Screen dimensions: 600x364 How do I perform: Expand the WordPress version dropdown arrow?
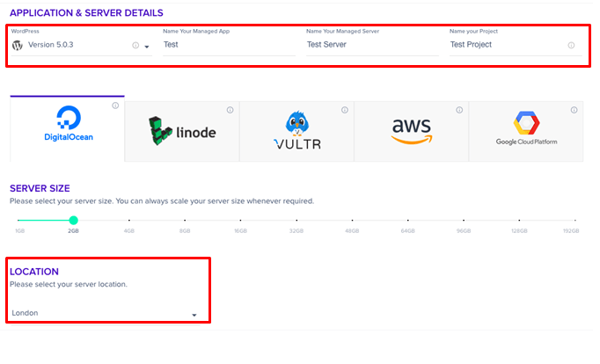click(147, 47)
